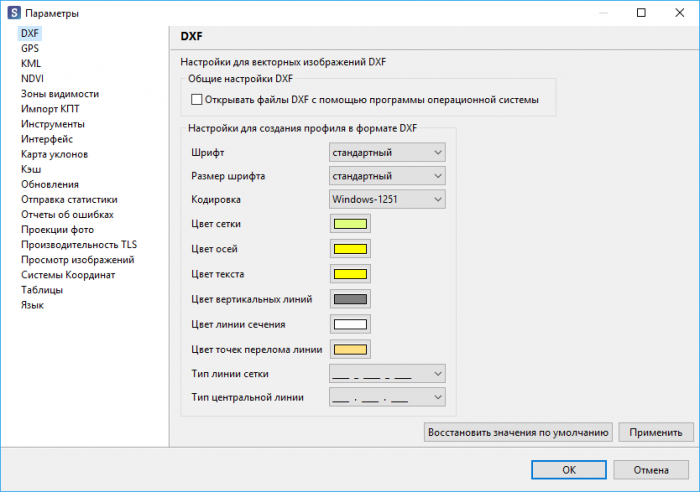
Task: Select Карта уклонов category
Action: (54, 154)
